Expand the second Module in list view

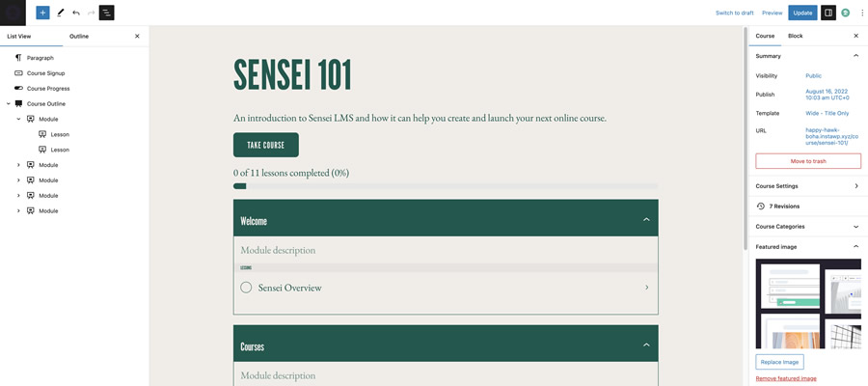pos(18,165)
